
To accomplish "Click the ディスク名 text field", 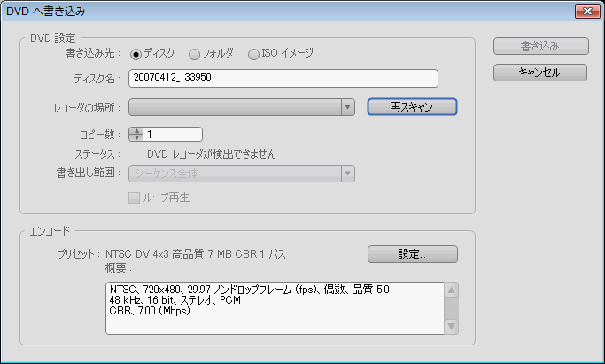I will [283, 78].
